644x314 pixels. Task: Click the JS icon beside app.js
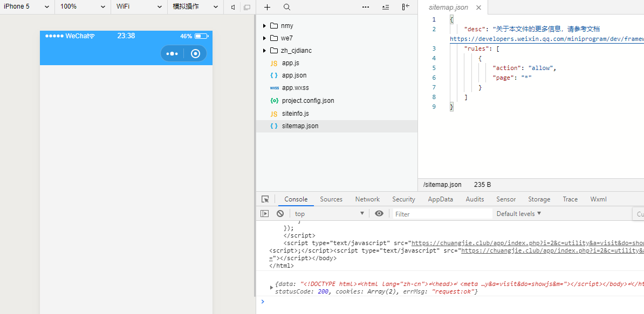coord(274,64)
